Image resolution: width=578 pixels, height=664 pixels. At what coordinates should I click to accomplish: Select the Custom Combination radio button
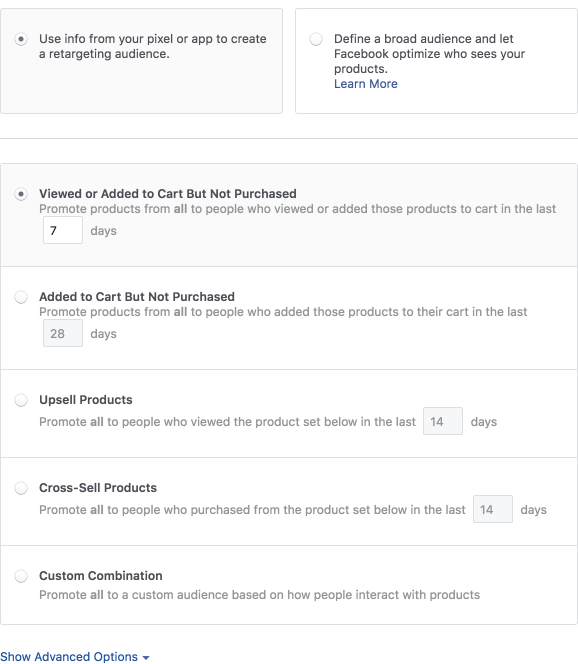pos(21,576)
